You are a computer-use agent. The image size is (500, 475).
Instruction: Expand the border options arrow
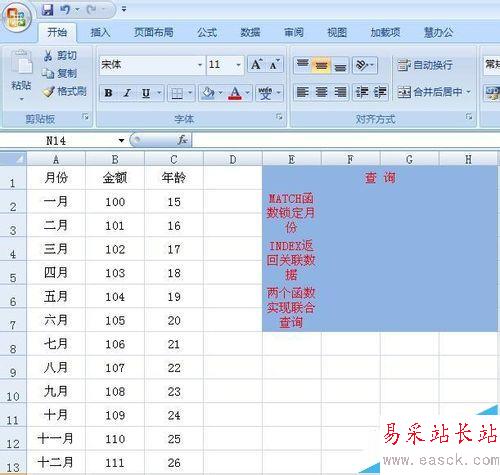click(190, 93)
